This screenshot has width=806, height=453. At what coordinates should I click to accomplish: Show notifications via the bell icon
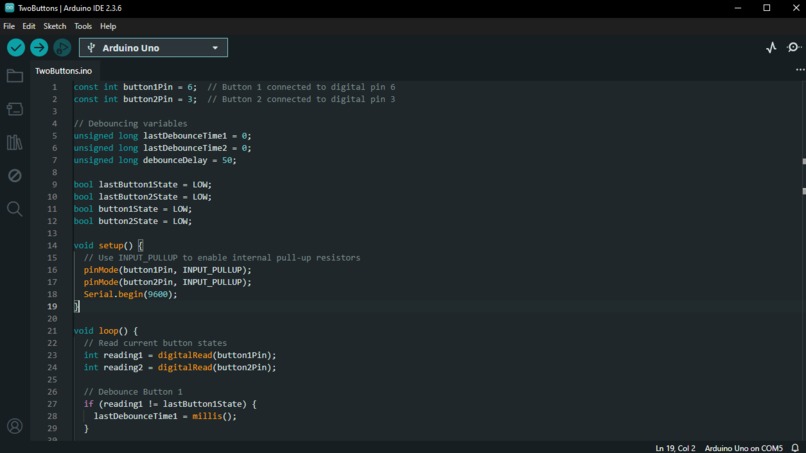pyautogui.click(x=795, y=448)
